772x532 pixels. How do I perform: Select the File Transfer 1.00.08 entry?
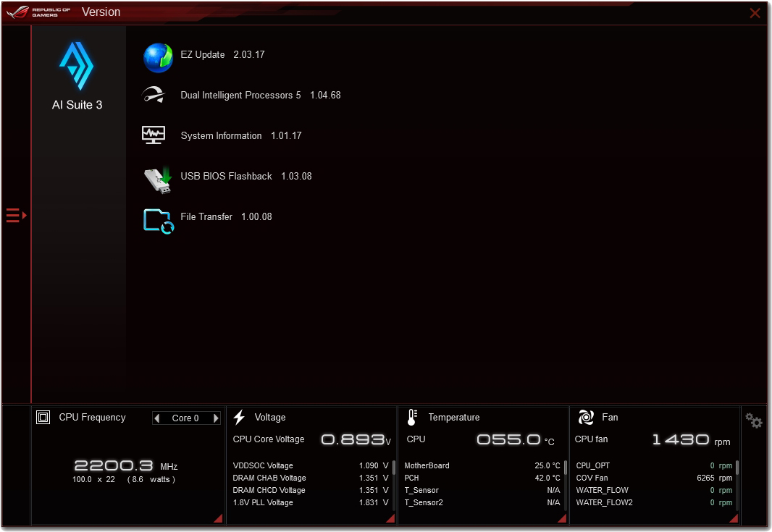[226, 216]
